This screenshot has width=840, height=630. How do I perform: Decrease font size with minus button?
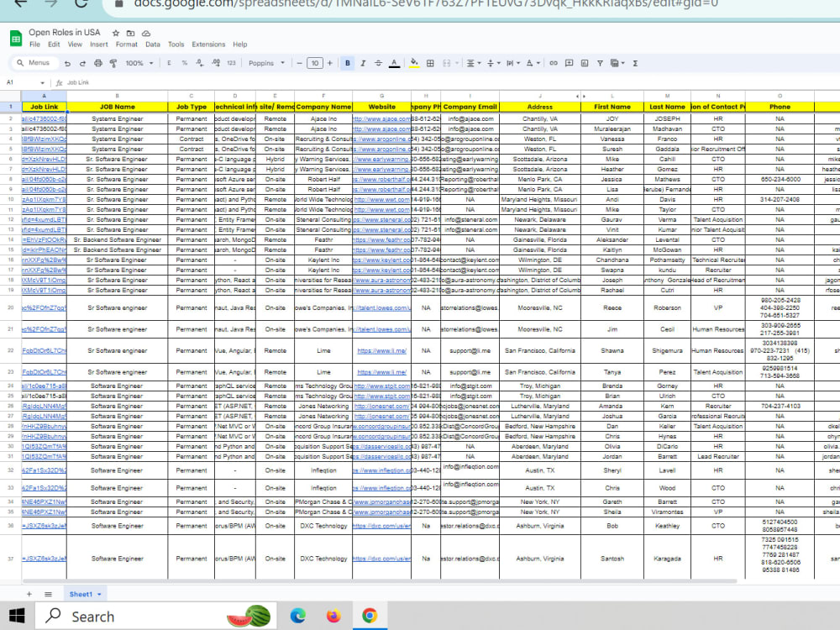[300, 63]
